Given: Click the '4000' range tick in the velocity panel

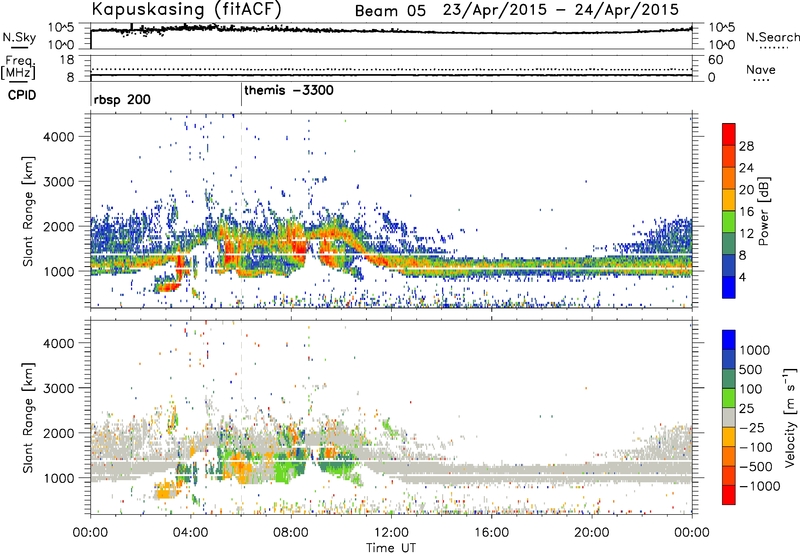Looking at the screenshot, I should coord(59,343).
